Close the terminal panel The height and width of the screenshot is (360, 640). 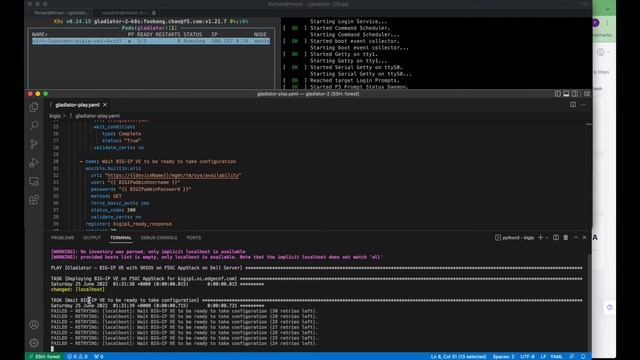pos(584,238)
